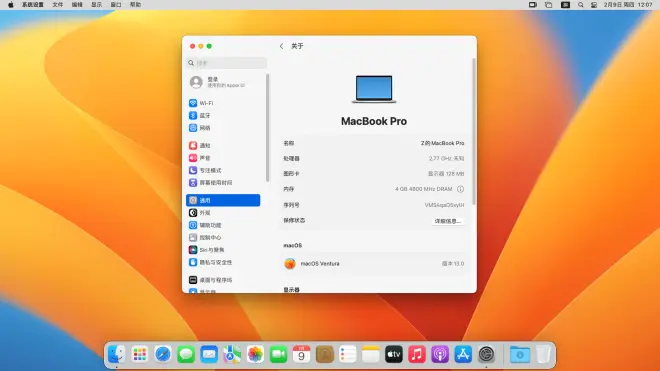Image resolution: width=660 pixels, height=371 pixels.
Task: Open the Apple menu
Action: (11, 5)
